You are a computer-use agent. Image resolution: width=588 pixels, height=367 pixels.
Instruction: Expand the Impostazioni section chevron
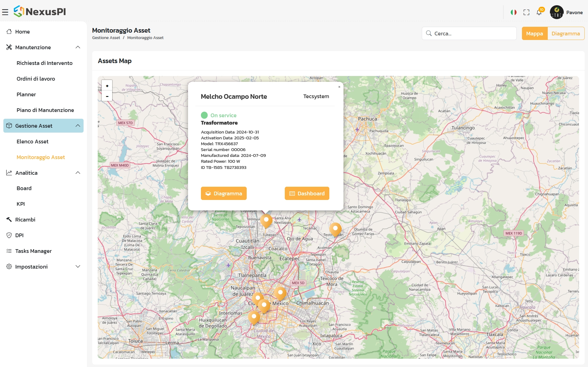[x=78, y=266]
